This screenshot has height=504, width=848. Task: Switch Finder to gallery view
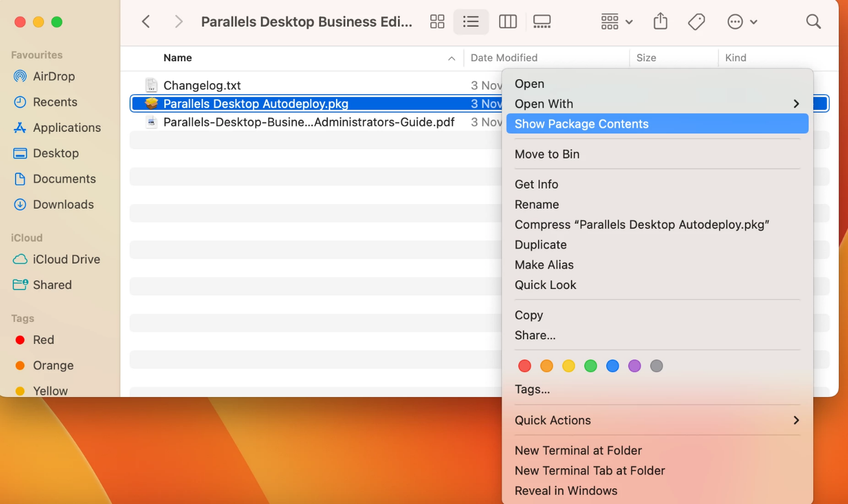542,22
